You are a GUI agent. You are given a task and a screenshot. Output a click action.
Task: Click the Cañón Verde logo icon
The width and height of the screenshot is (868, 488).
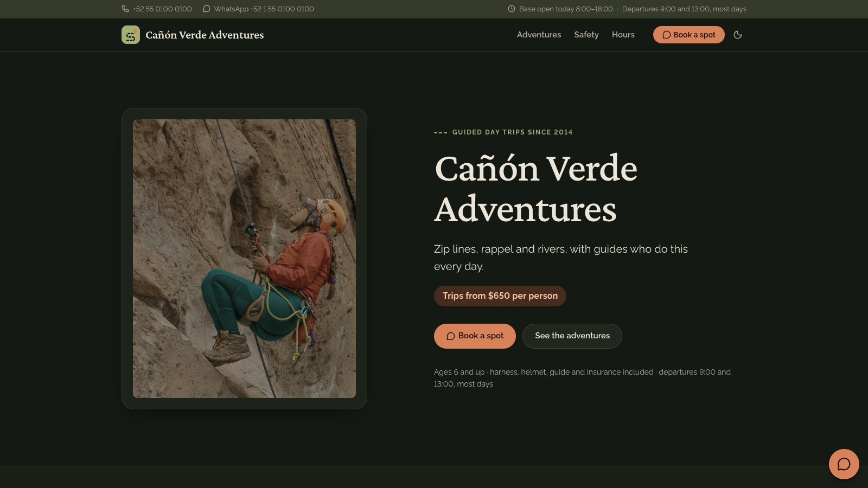(x=131, y=35)
